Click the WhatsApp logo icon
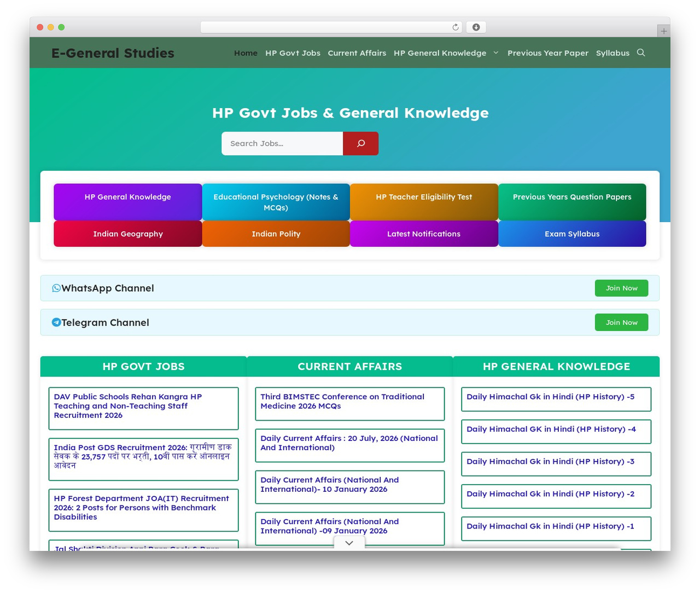The height and width of the screenshot is (593, 700). 56,288
